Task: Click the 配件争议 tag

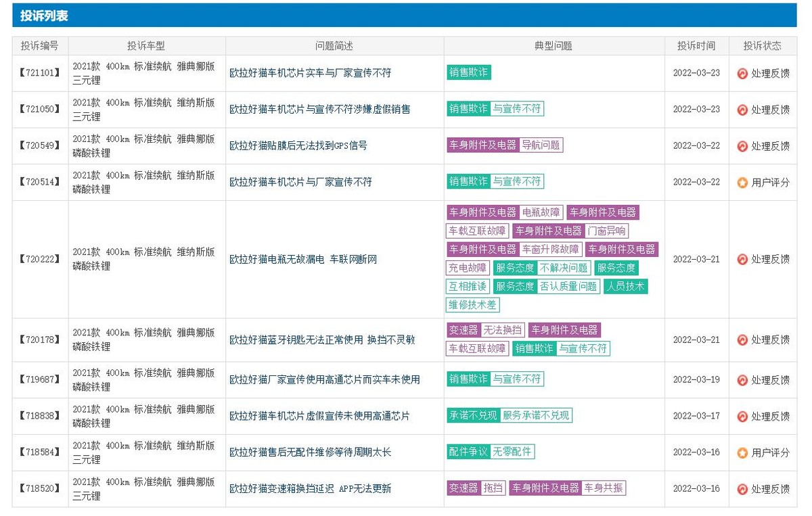Action: 468,452
